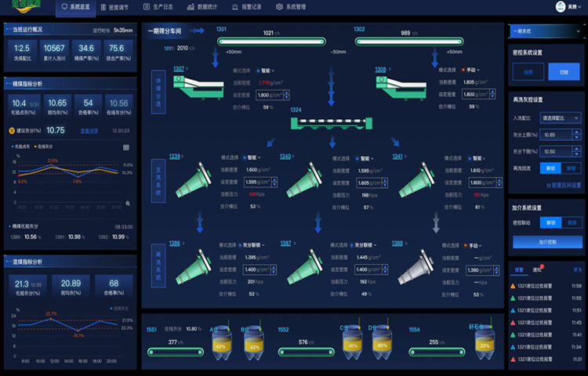Click the user avatar in the top right

click(x=561, y=7)
